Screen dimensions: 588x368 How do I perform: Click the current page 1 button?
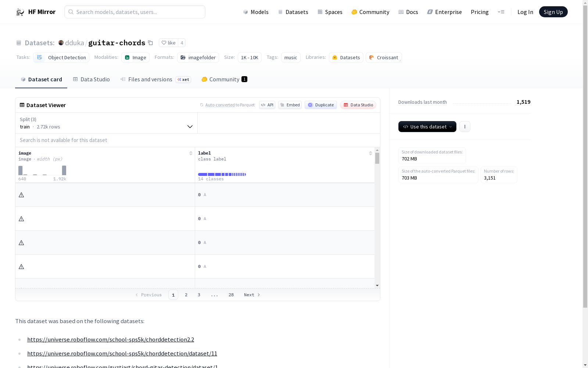point(173,295)
